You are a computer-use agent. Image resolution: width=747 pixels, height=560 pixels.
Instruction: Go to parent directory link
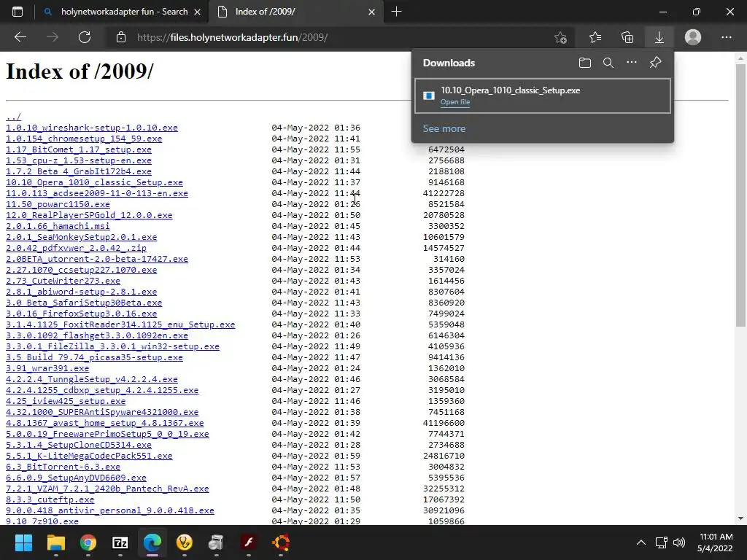coord(13,117)
